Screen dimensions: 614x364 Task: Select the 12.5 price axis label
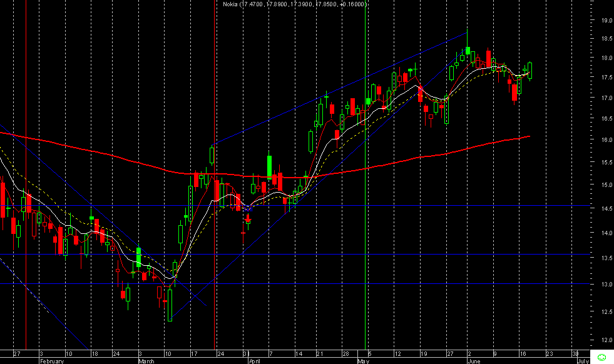607,312
